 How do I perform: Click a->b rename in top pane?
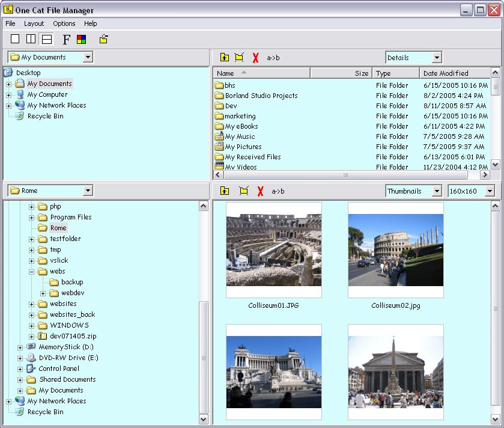tap(273, 58)
